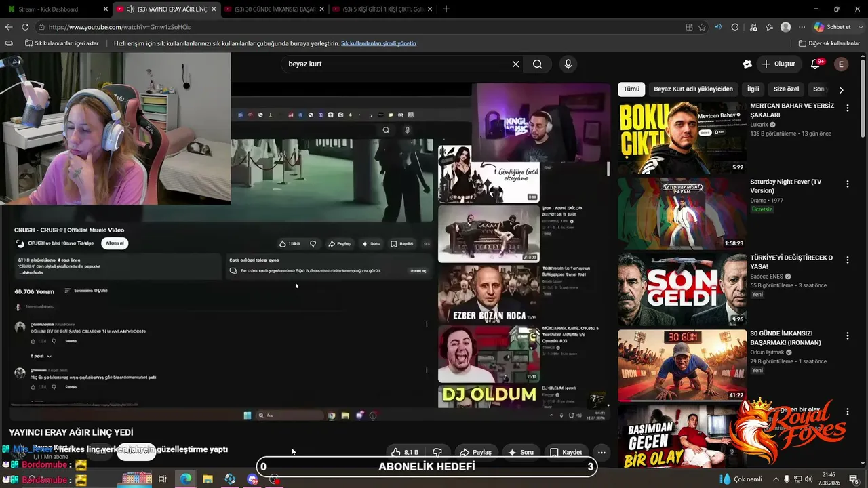Viewport: 868px width, 488px height.
Task: Open the browser three-dot settings menu
Action: [802, 27]
